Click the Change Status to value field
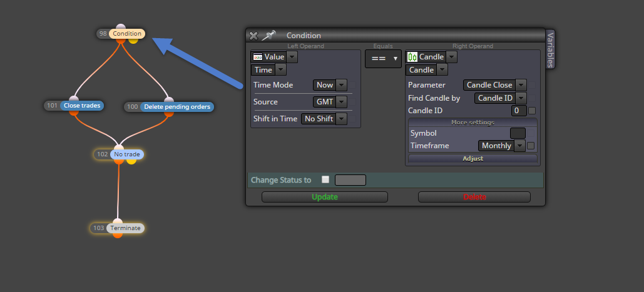 point(350,180)
